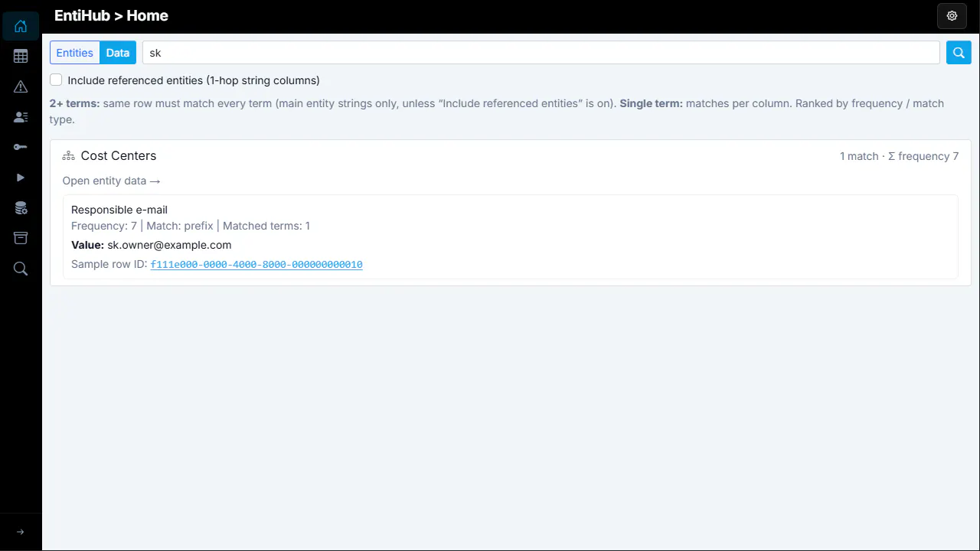Click the EntiHub > Home breadcrumb title

[112, 16]
